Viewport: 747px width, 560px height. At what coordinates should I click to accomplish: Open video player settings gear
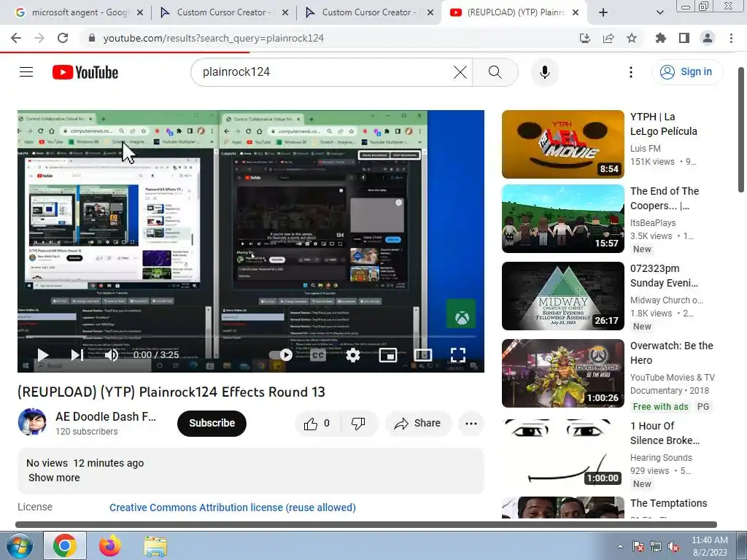[352, 355]
